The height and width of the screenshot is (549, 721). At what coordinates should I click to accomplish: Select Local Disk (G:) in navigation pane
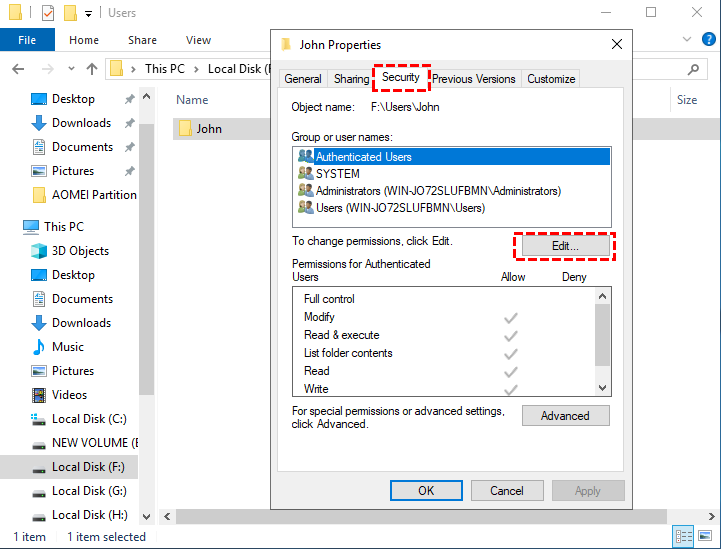(89, 491)
